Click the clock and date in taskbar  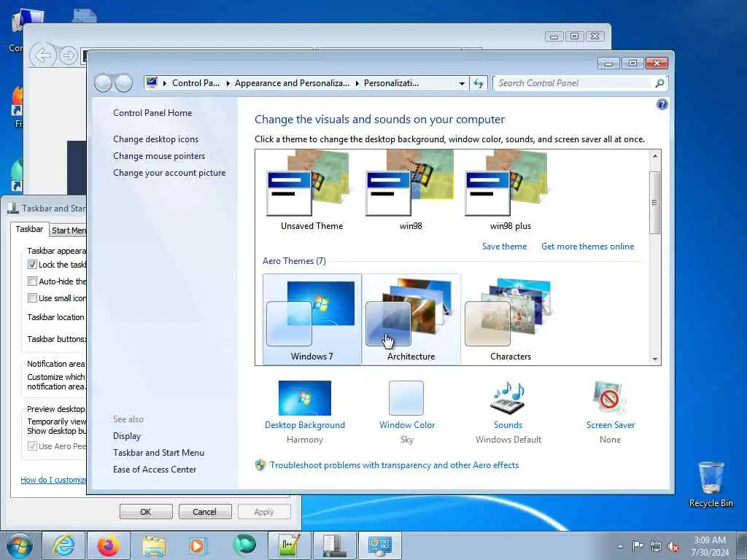pyautogui.click(x=710, y=546)
